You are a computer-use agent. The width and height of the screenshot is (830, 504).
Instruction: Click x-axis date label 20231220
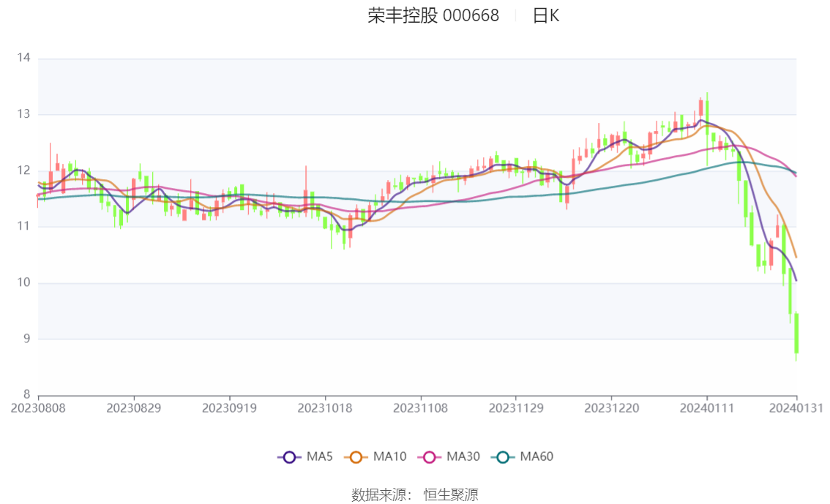pyautogui.click(x=611, y=408)
